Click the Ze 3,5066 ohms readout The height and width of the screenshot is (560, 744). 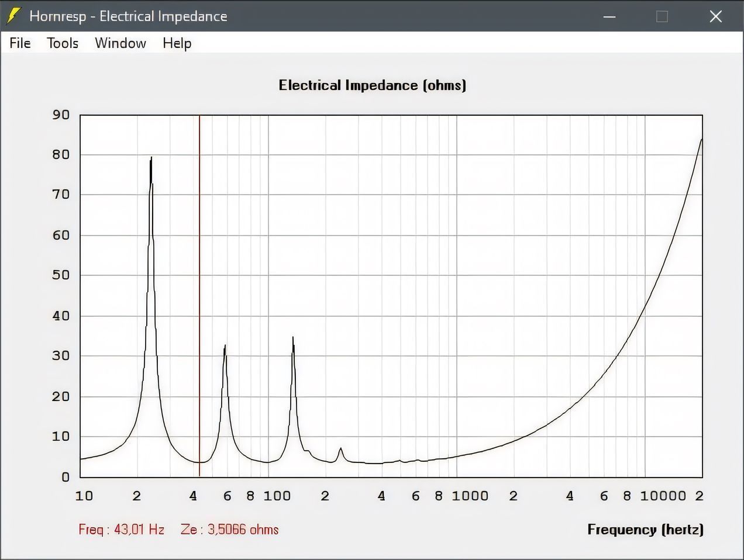point(229,530)
